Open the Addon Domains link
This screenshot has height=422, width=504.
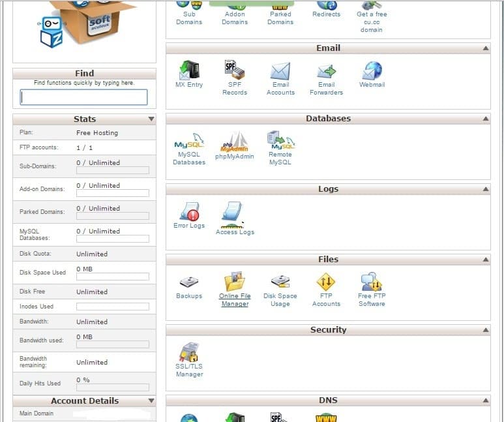(235, 18)
